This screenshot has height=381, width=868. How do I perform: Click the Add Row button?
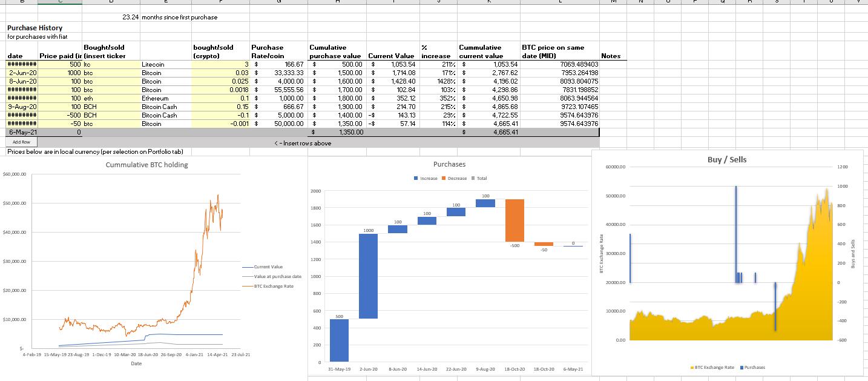pos(21,141)
